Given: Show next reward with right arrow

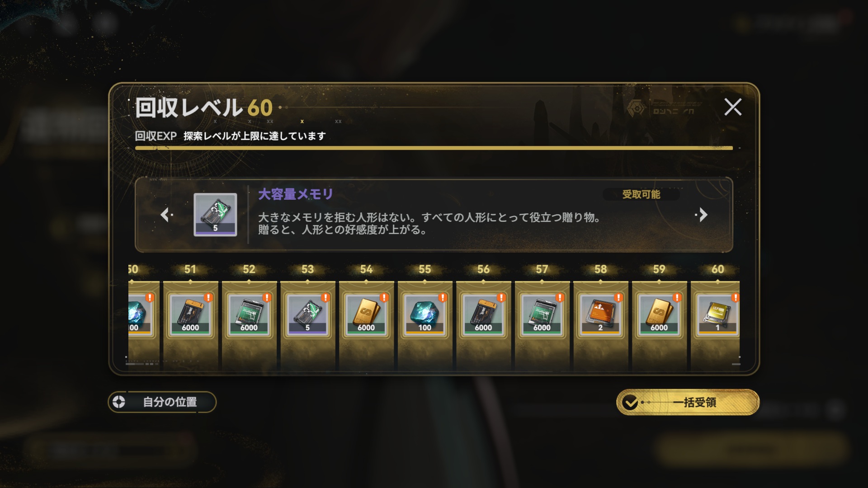Looking at the screenshot, I should click(702, 215).
